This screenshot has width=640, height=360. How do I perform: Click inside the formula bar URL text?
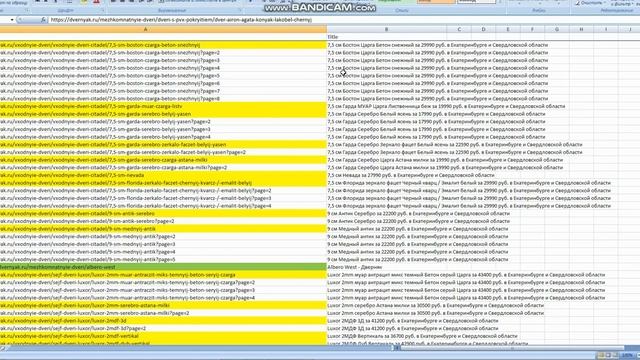tap(181, 20)
